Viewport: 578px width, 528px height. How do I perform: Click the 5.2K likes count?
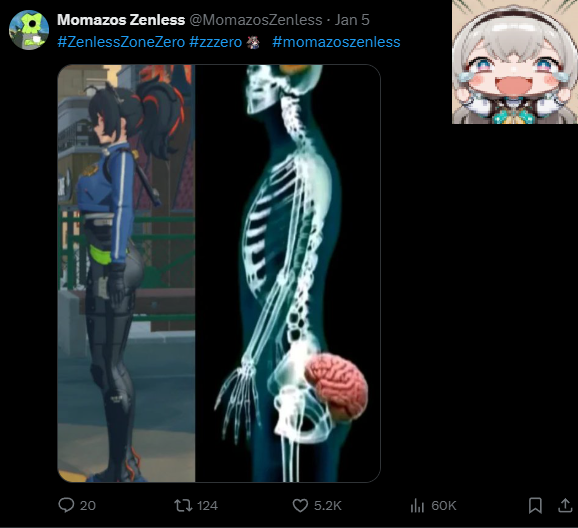328,506
